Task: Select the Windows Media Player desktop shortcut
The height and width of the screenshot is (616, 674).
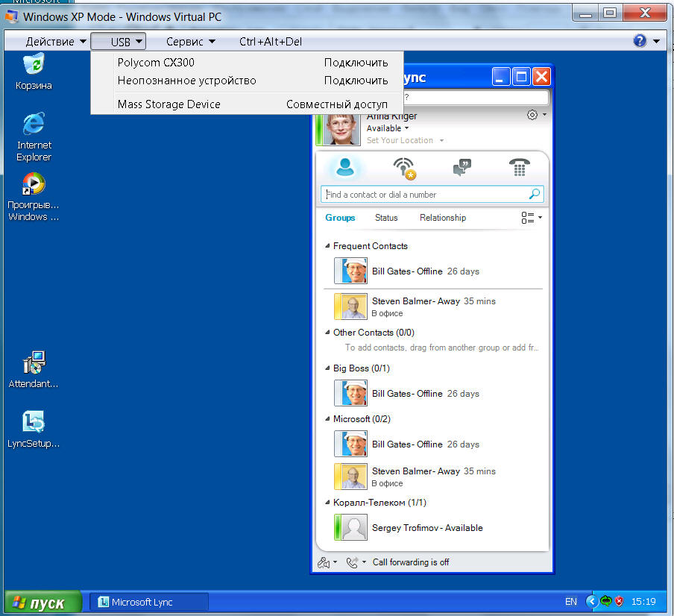Action: click(34, 197)
